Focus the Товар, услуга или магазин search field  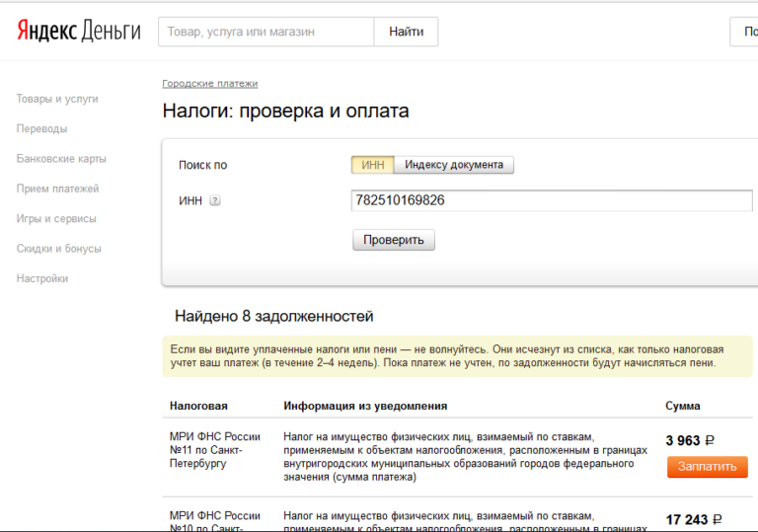[265, 32]
